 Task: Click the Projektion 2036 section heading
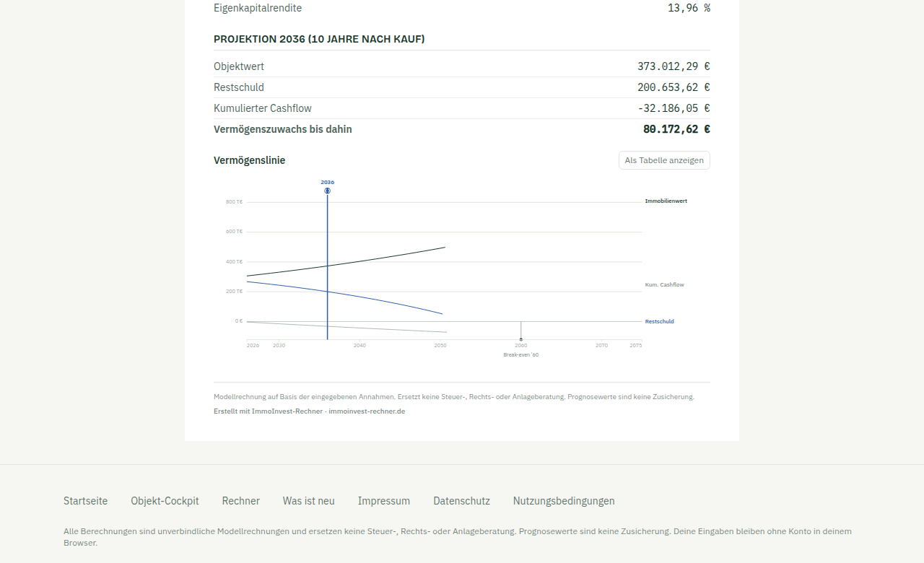click(319, 39)
